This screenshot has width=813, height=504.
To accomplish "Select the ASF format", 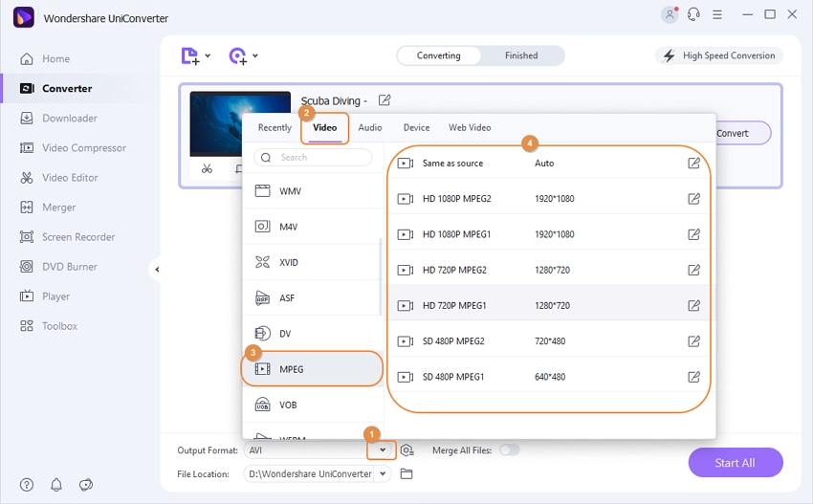I will [x=312, y=298].
